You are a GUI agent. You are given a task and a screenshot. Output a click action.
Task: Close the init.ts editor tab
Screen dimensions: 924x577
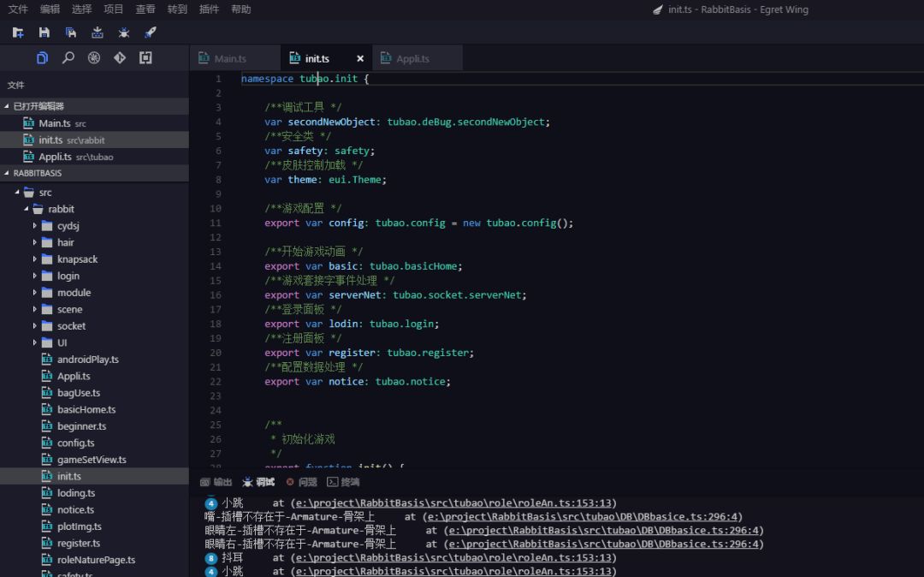(x=360, y=59)
